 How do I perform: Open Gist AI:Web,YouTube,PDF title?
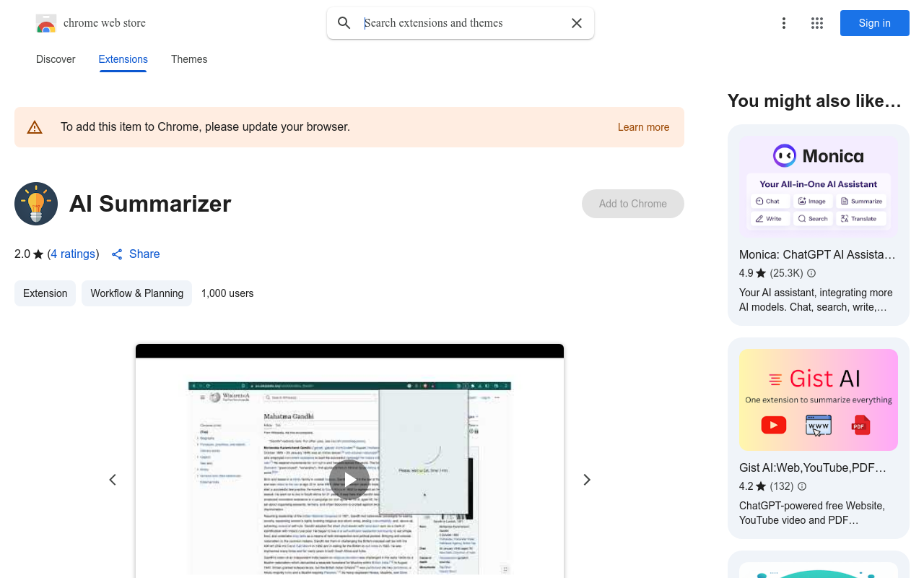click(813, 467)
